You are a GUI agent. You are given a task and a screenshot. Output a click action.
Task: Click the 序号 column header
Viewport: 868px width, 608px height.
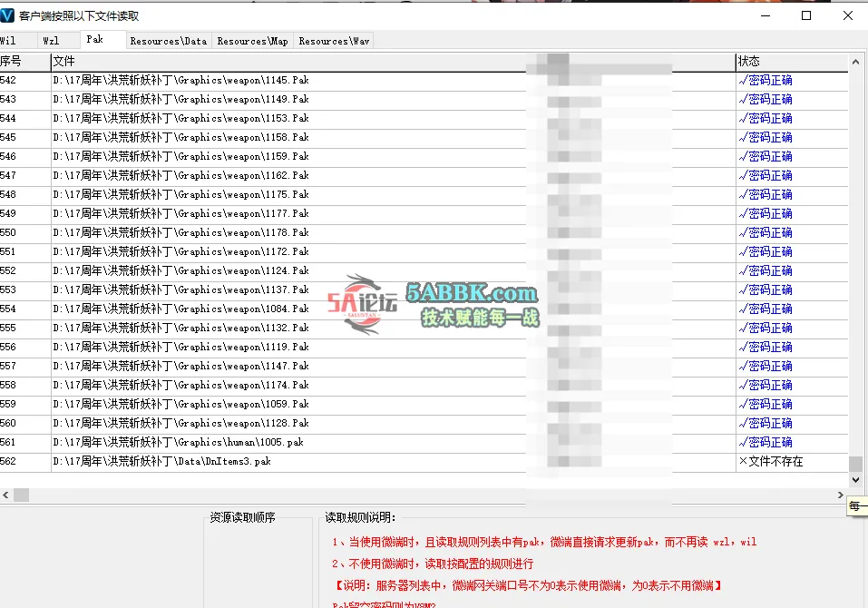24,62
